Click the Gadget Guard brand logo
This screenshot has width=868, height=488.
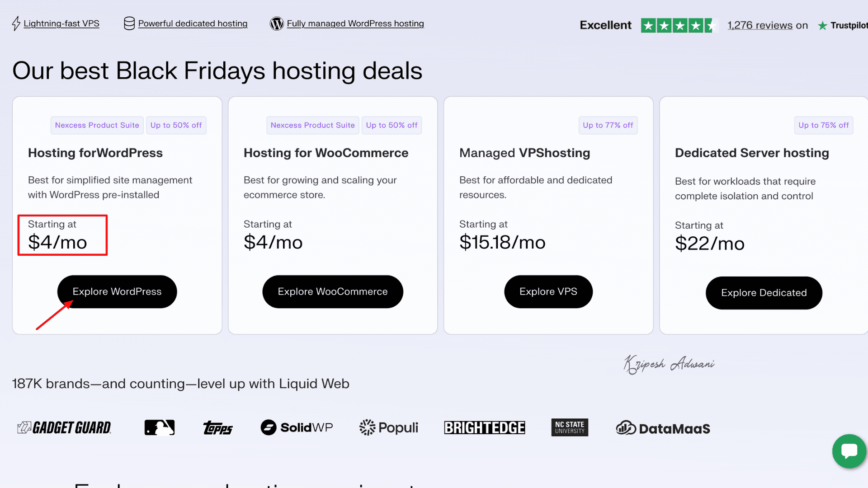click(64, 427)
